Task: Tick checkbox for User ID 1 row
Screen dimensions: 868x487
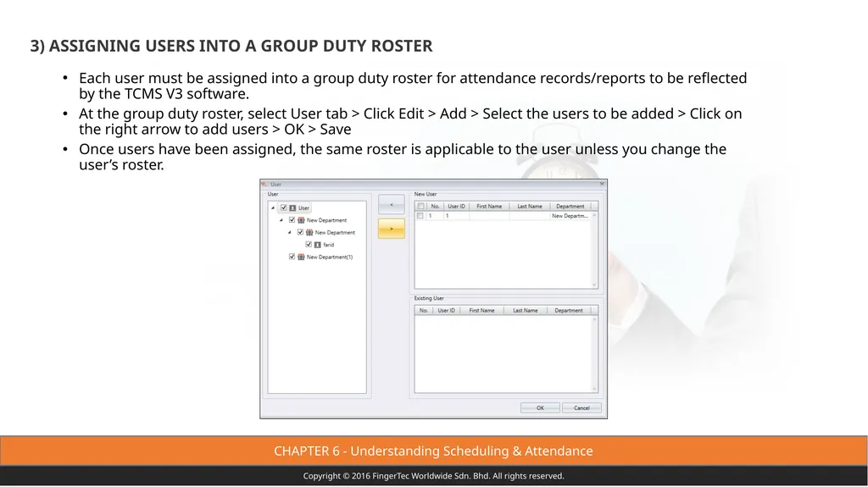Action: tap(420, 216)
